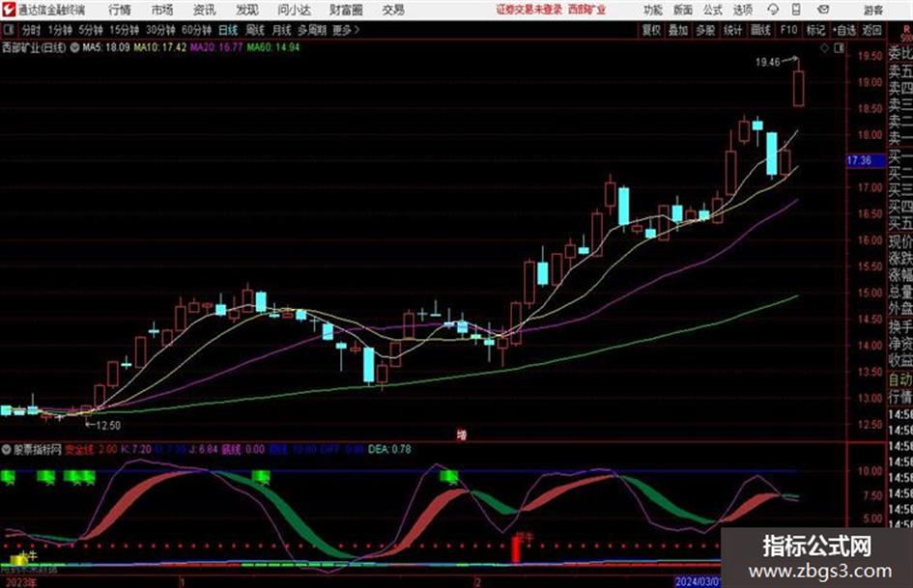Click the diamond icon at chart top right
The image size is (913, 588).
click(824, 48)
